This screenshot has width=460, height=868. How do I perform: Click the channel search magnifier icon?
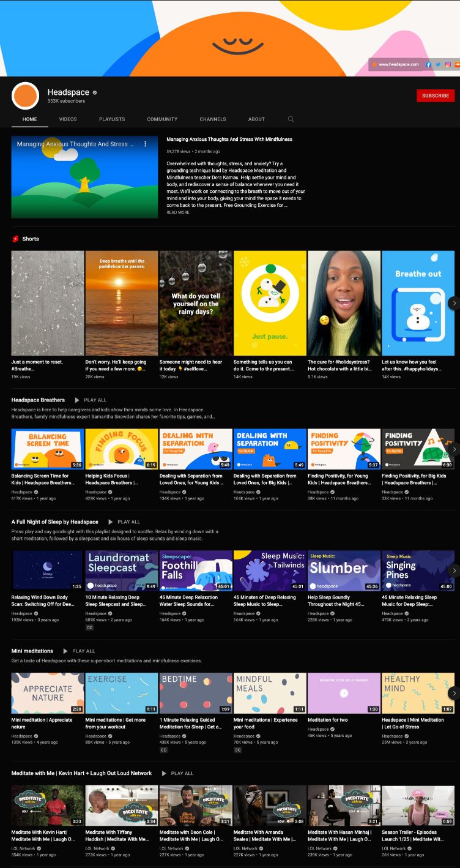[291, 119]
